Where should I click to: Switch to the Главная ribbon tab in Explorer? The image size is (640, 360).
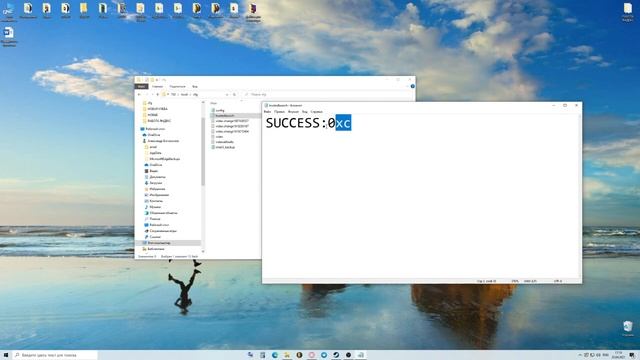157,87
